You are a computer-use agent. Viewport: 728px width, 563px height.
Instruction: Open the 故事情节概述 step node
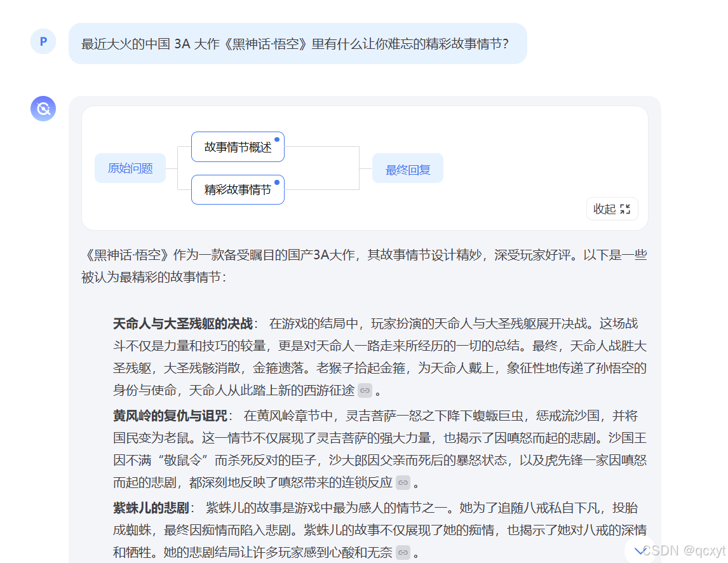(x=238, y=147)
